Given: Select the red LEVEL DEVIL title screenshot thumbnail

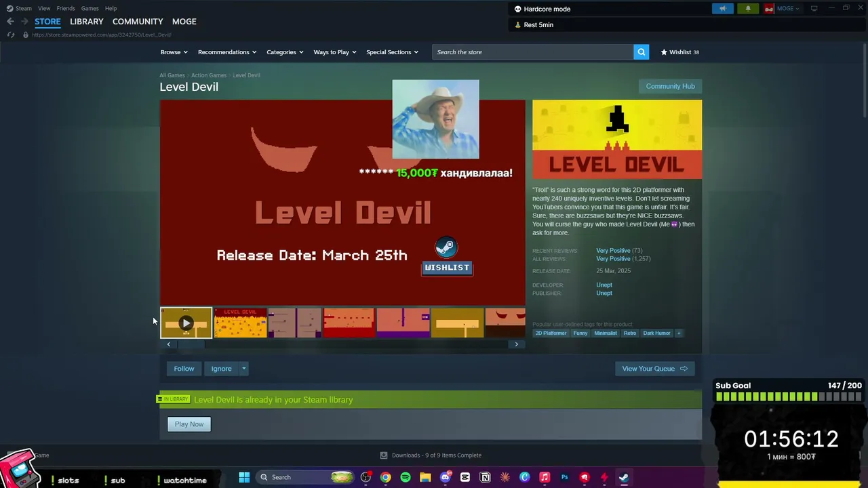Looking at the screenshot, I should (x=241, y=323).
